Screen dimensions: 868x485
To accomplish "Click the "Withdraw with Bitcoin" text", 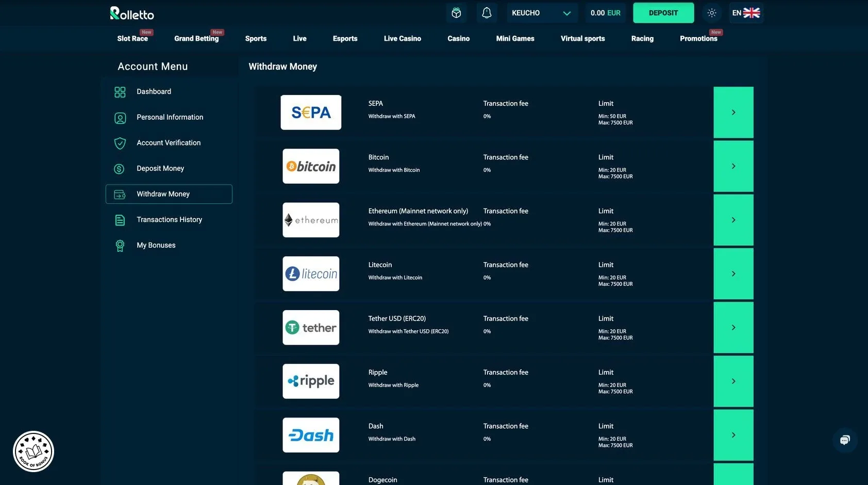I will [394, 170].
